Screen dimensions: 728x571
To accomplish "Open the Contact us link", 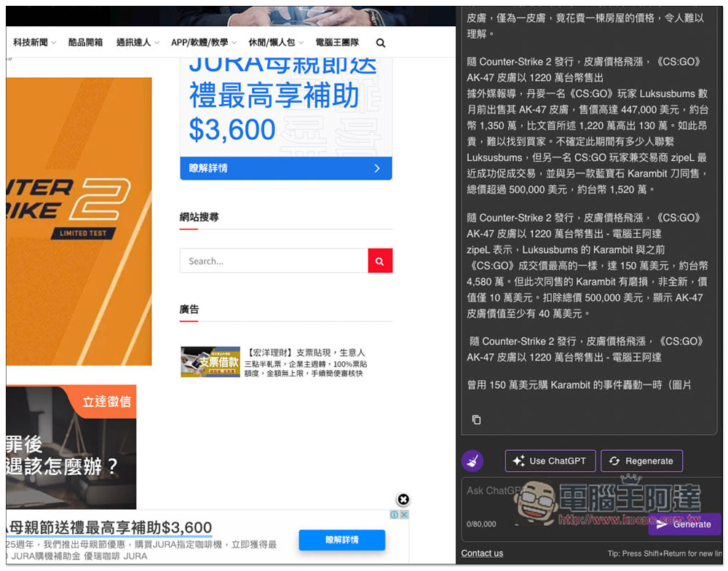I will click(x=482, y=554).
